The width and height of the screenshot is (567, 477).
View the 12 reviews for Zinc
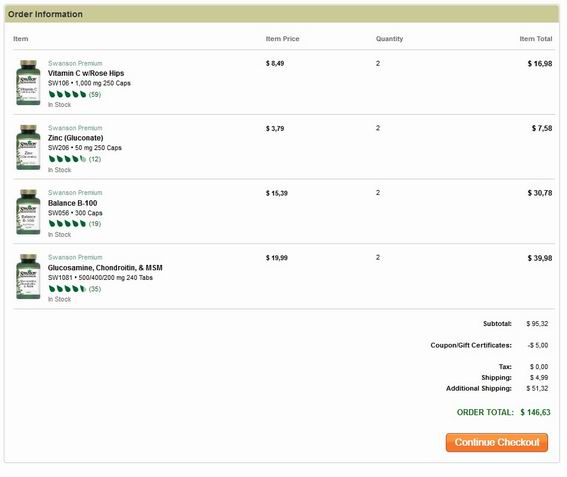click(x=95, y=159)
